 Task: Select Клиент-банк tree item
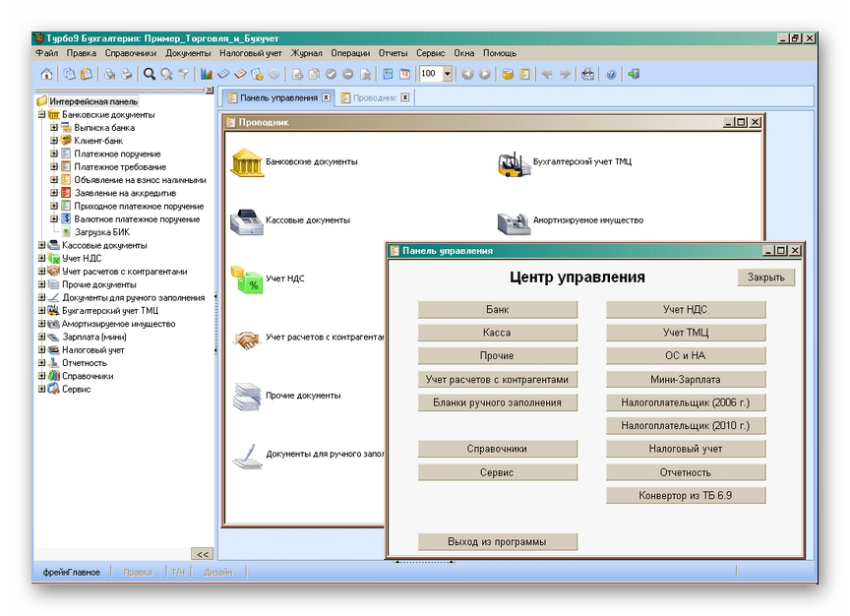coord(98,141)
